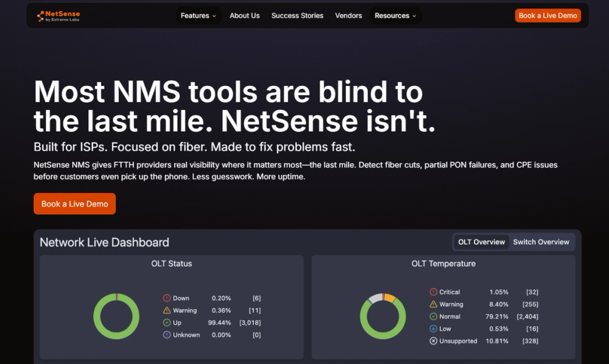Click the NetSense logo

click(x=58, y=16)
